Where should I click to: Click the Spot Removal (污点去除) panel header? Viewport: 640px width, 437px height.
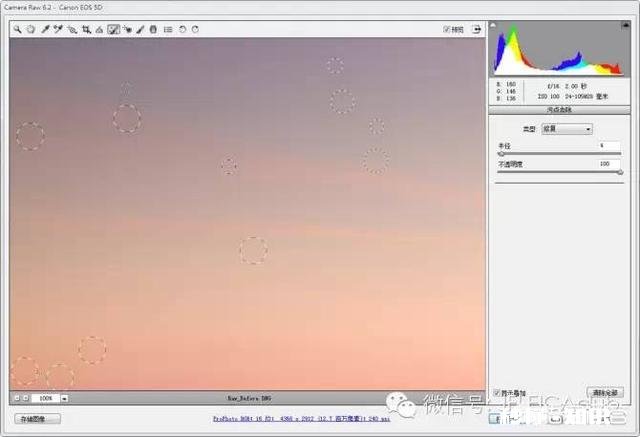[x=559, y=110]
